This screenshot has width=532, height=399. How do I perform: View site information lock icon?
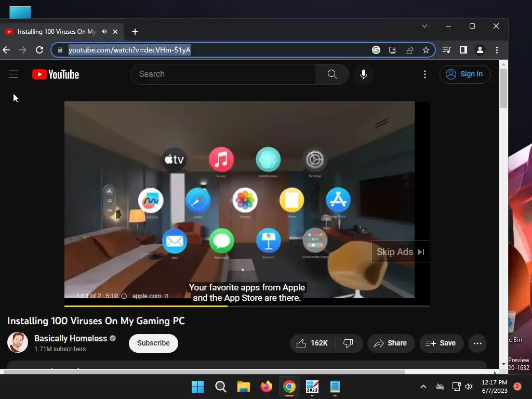pyautogui.click(x=60, y=50)
